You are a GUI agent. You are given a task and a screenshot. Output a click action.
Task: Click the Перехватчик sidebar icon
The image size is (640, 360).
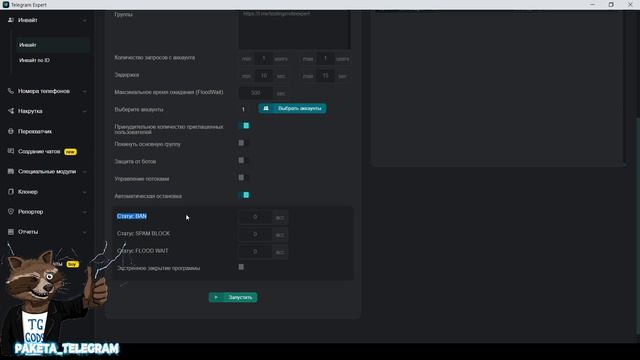tap(11, 131)
